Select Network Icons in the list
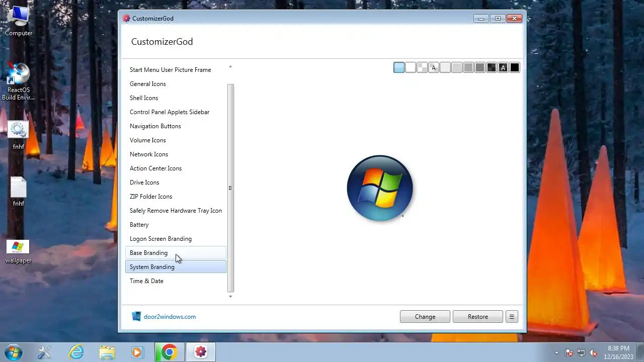The height and width of the screenshot is (362, 644). [x=176, y=154]
